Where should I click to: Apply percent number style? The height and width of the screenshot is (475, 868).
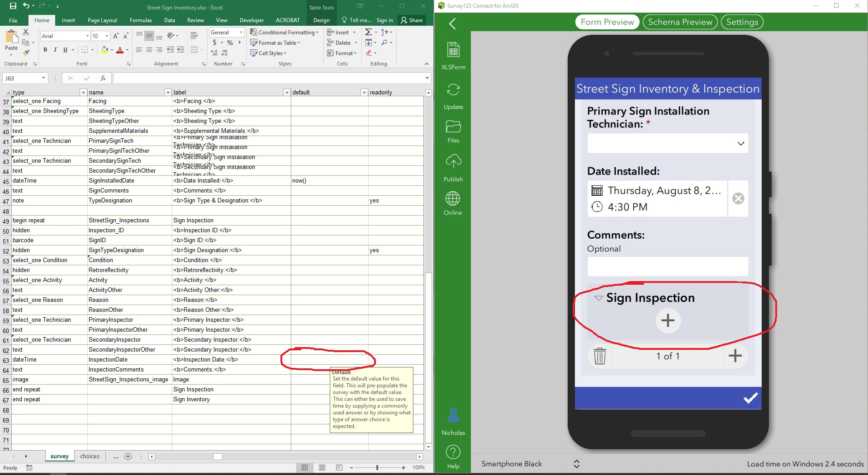[230, 43]
